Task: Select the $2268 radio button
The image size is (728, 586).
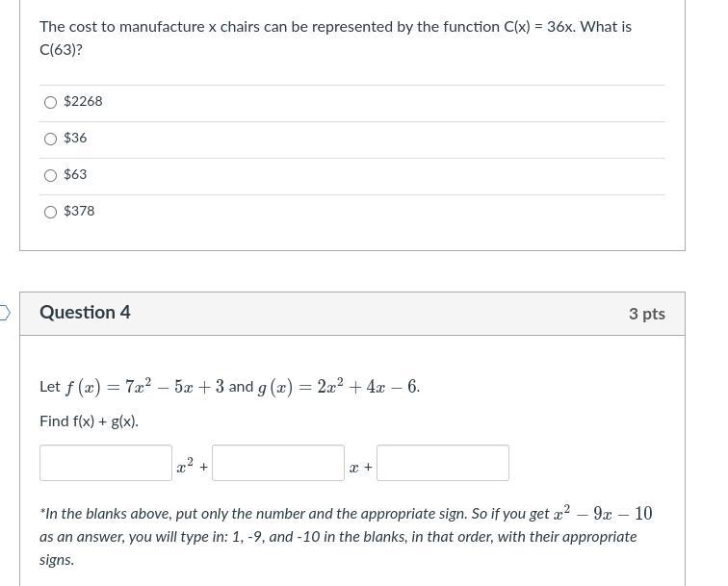Action: [x=50, y=102]
